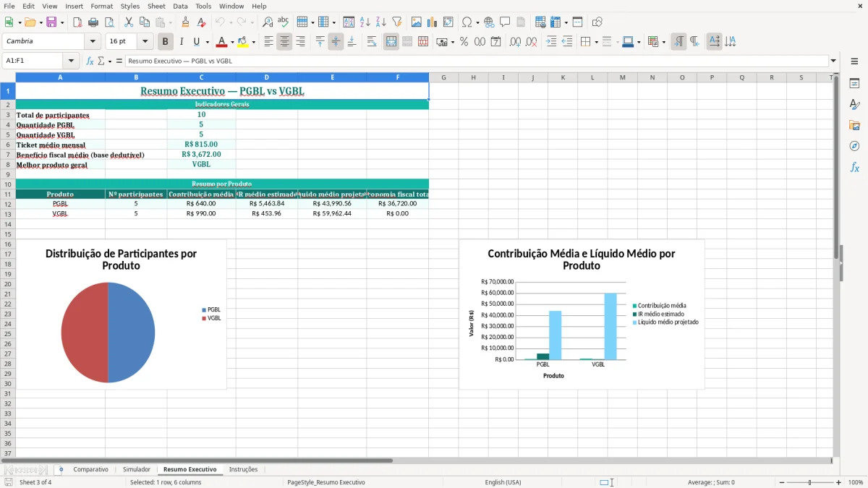Screen dimensions: 868x488
Task: Click the Clone Formatting paintbrush icon
Action: [x=185, y=22]
